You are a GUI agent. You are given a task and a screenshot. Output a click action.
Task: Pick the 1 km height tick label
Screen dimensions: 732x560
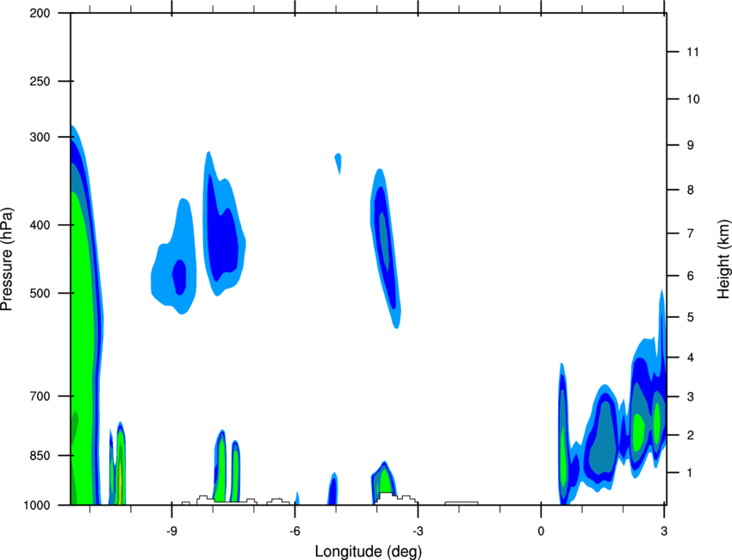pos(691,473)
